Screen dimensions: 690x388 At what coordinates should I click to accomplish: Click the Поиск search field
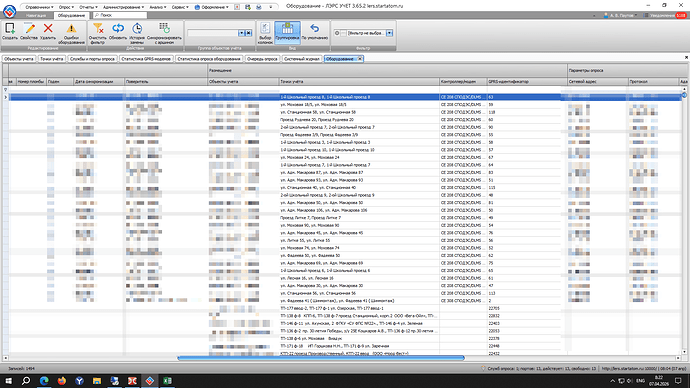click(120, 15)
